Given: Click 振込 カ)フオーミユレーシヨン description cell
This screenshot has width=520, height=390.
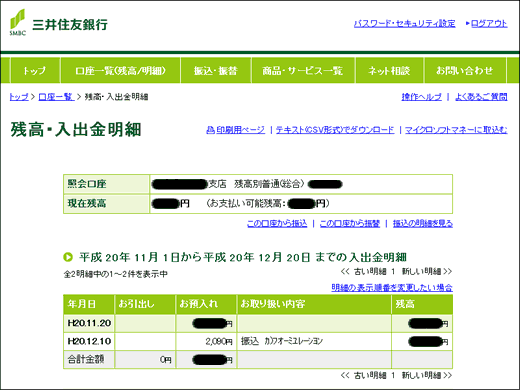Looking at the screenshot, I should [314, 341].
